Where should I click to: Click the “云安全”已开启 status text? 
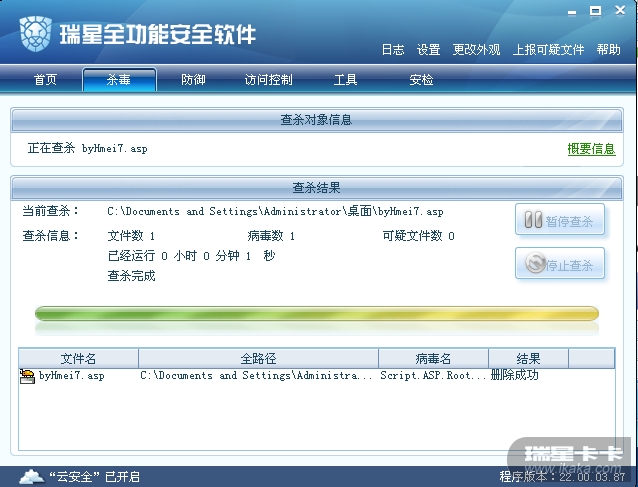tap(94, 476)
